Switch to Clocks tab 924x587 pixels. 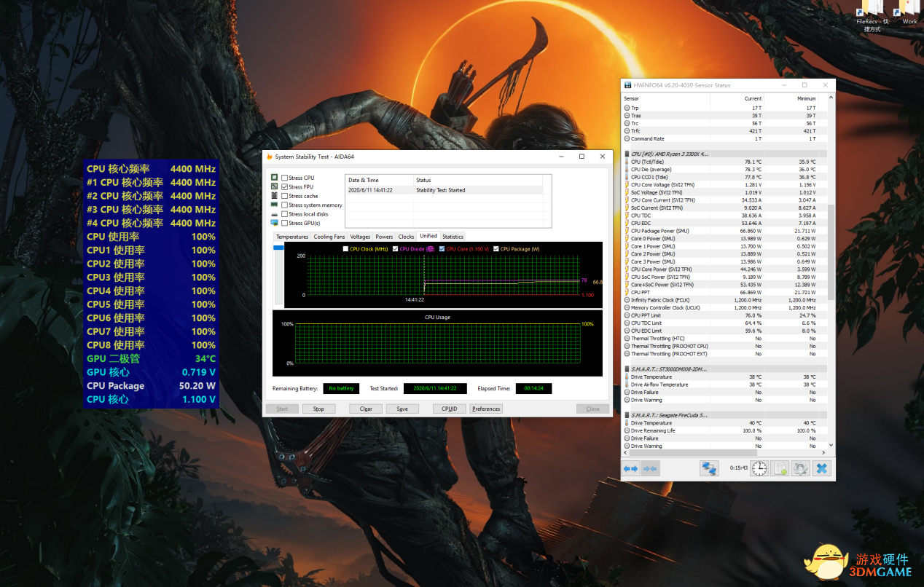[x=407, y=237]
